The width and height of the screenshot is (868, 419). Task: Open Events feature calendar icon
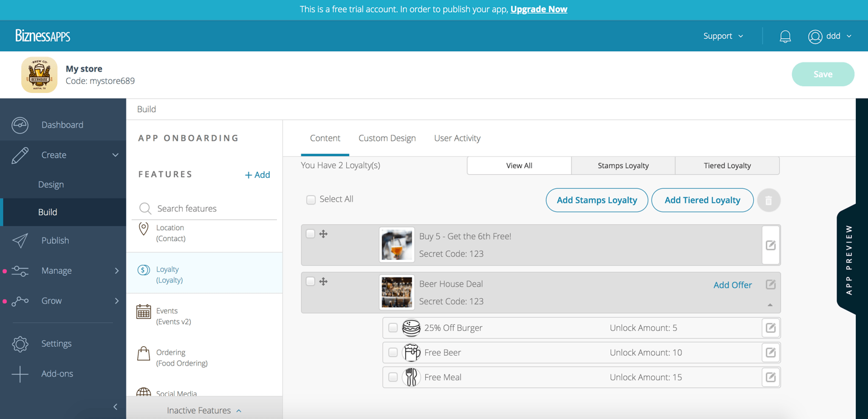[x=143, y=312]
